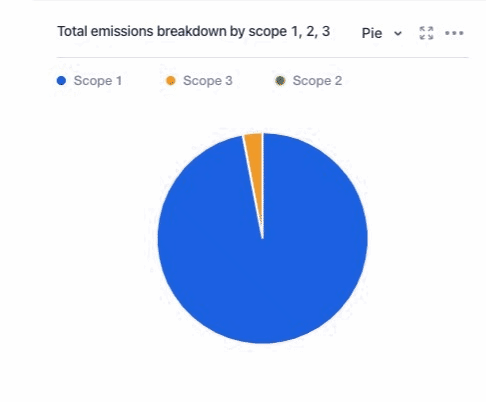The image size is (486, 402).
Task: Click the center of the pie chart
Action: click(x=263, y=238)
